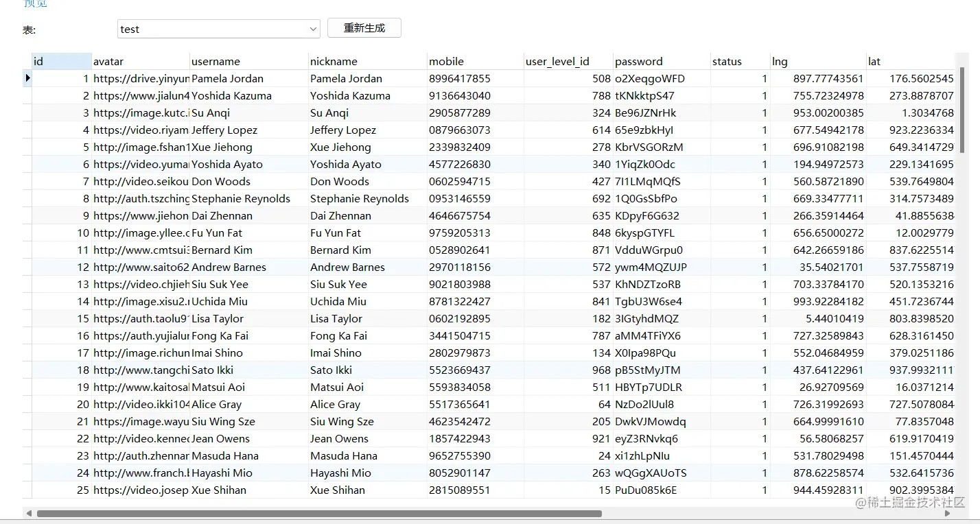The width and height of the screenshot is (980, 524).
Task: Select avatar cell http://www.saito62 in row 12
Action: click(x=141, y=267)
